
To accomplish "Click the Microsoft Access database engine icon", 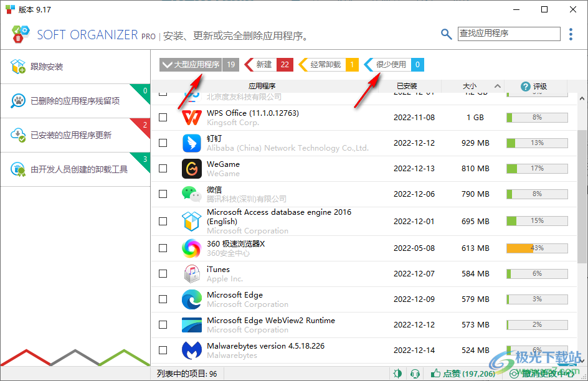I will coord(192,221).
